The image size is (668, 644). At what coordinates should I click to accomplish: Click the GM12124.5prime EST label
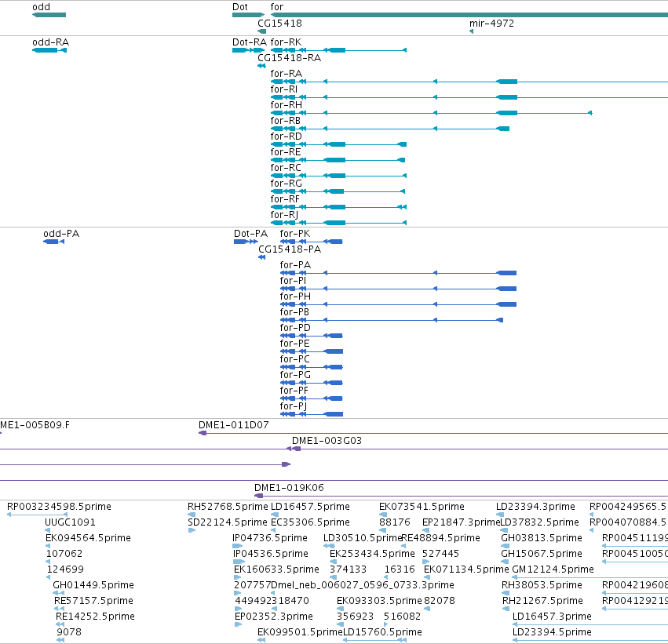point(553,569)
